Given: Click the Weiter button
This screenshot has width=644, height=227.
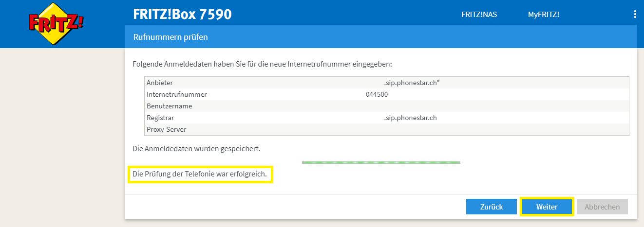Looking at the screenshot, I should tap(547, 207).
